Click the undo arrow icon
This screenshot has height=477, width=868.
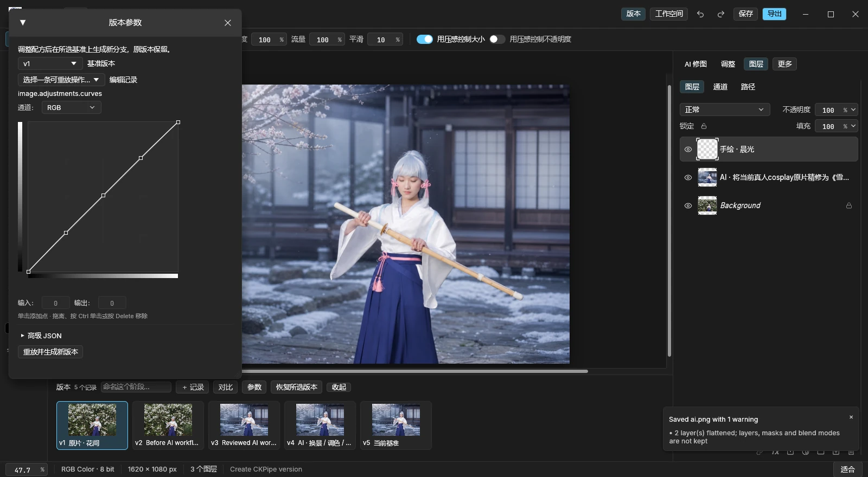[x=700, y=14]
